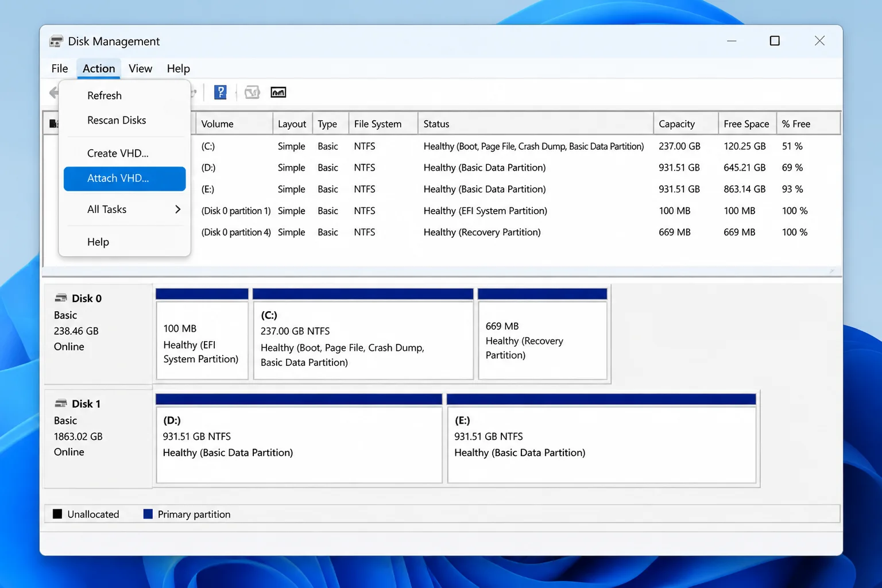Sort by the Free Space column header
This screenshot has width=882, height=588.
[x=747, y=123]
